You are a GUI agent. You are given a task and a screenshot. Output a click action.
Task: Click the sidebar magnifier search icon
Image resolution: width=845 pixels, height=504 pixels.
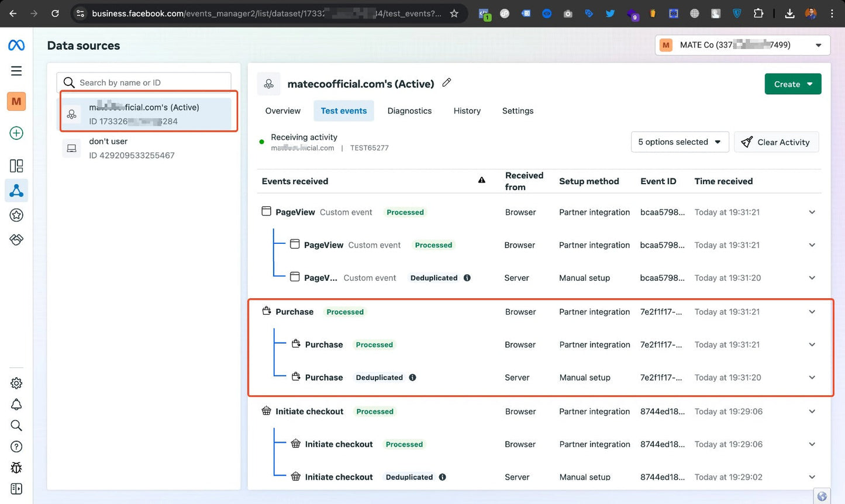click(x=16, y=426)
